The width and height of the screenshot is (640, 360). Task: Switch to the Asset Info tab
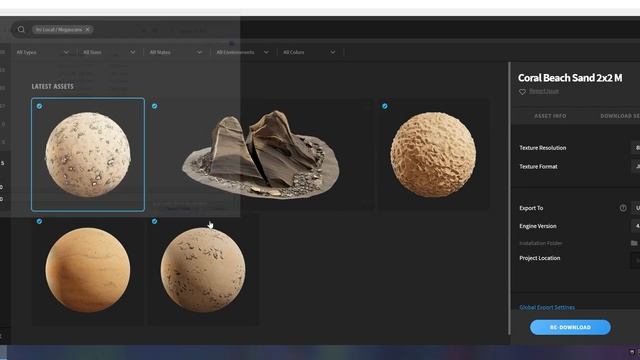click(550, 116)
